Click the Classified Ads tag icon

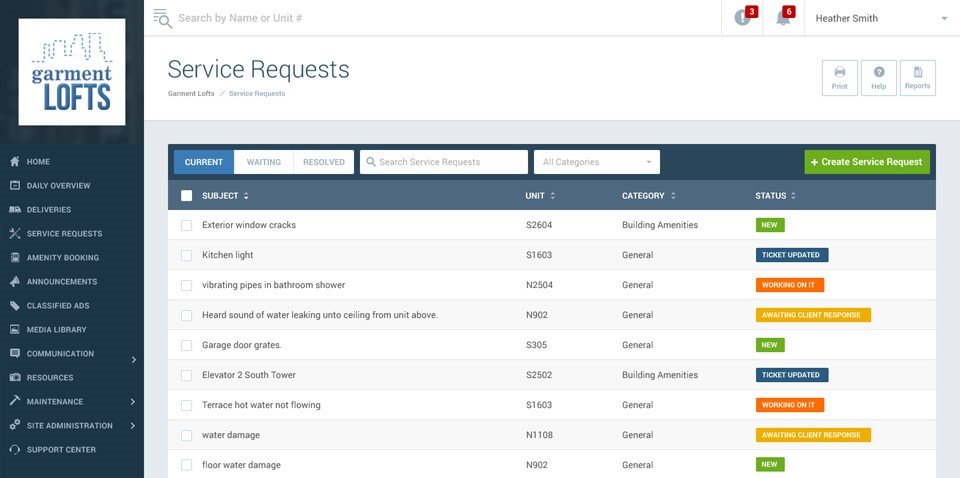click(x=15, y=305)
